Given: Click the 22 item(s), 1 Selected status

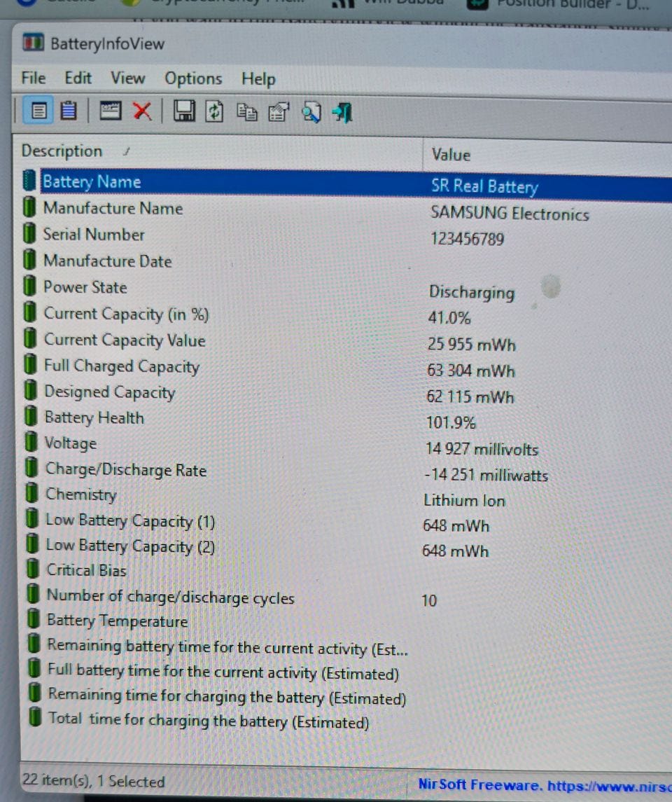Looking at the screenshot, I should [x=93, y=780].
